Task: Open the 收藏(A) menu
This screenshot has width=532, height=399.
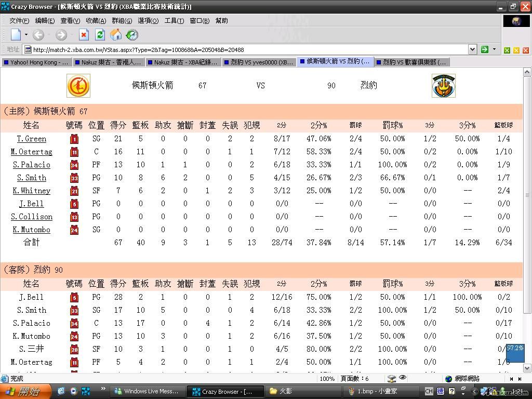Action: pos(96,21)
